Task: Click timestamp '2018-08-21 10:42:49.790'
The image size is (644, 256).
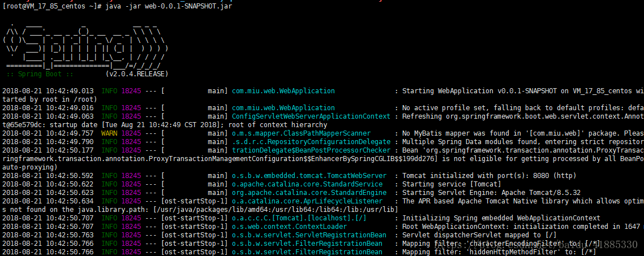Action: click(48, 142)
